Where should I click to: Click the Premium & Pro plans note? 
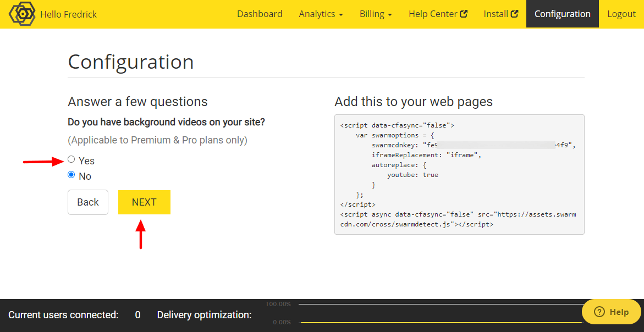(157, 140)
